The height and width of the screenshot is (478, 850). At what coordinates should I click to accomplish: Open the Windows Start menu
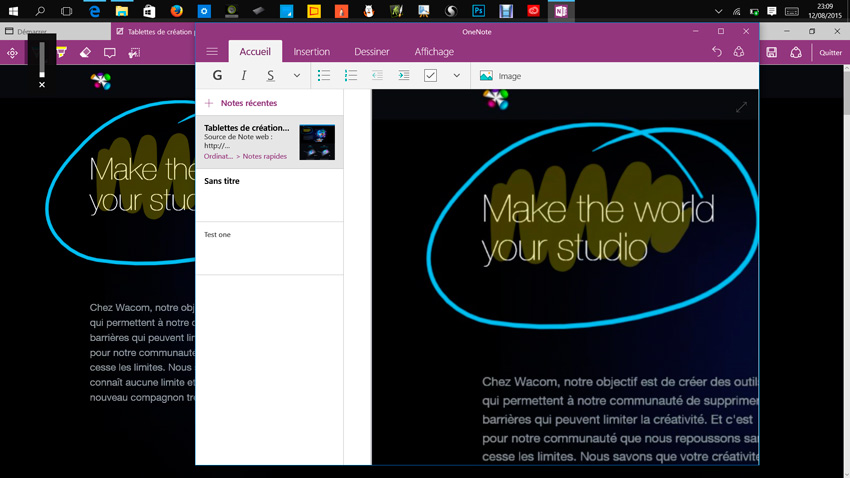[x=13, y=11]
